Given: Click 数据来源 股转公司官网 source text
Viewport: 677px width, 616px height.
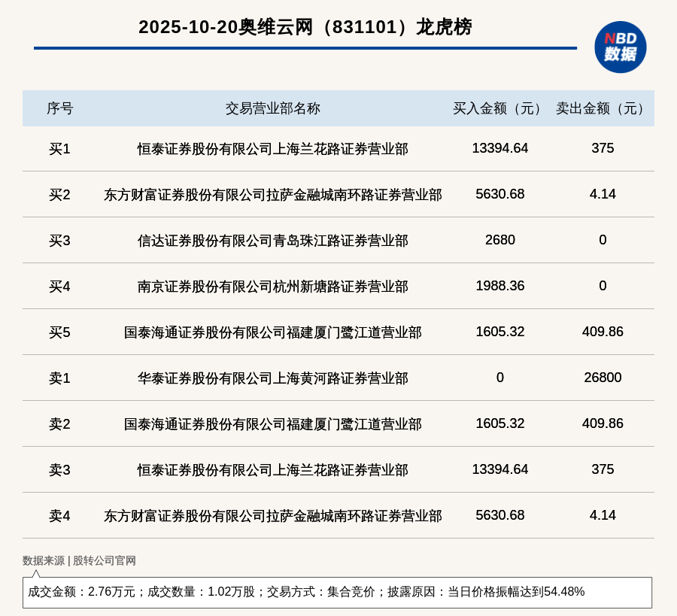Looking at the screenshot, I should [79, 560].
